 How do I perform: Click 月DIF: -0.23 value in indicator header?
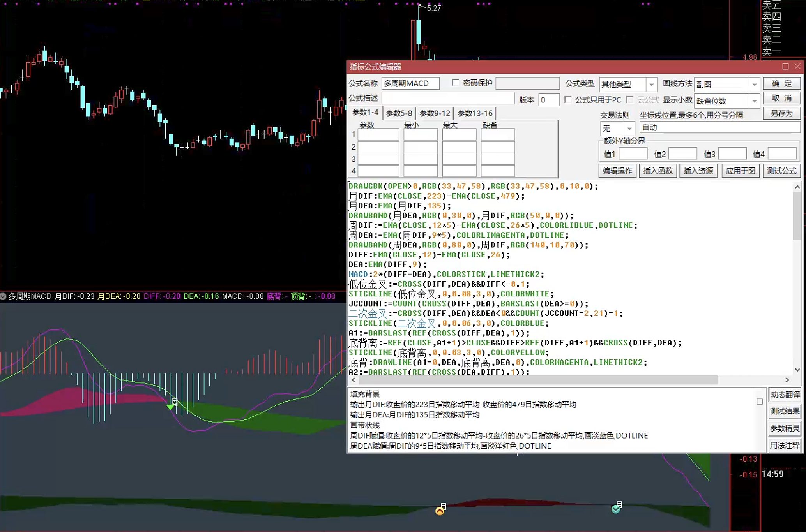(x=74, y=296)
